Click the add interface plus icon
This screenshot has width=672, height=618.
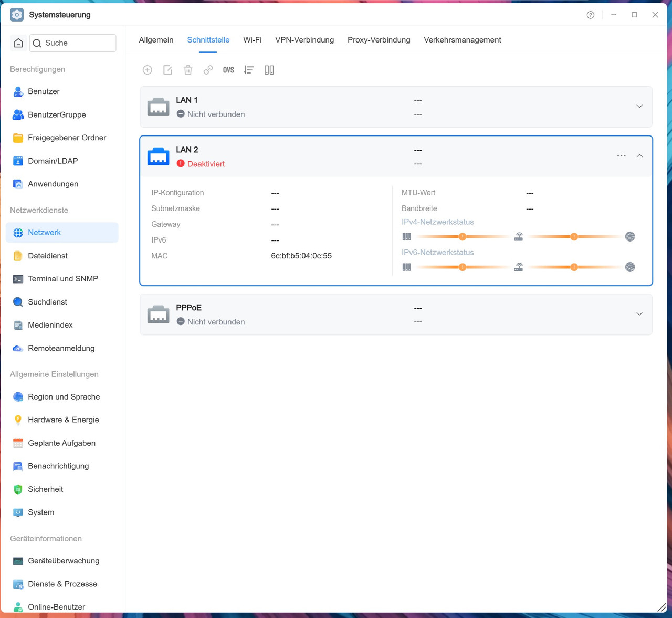click(148, 70)
